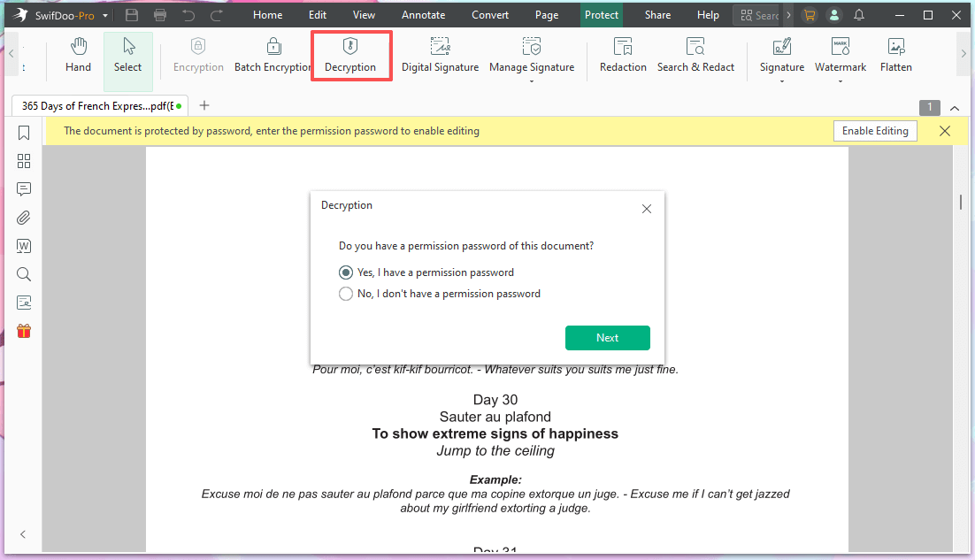Open the Convert menu tab
This screenshot has width=975, height=560.
[x=489, y=14]
